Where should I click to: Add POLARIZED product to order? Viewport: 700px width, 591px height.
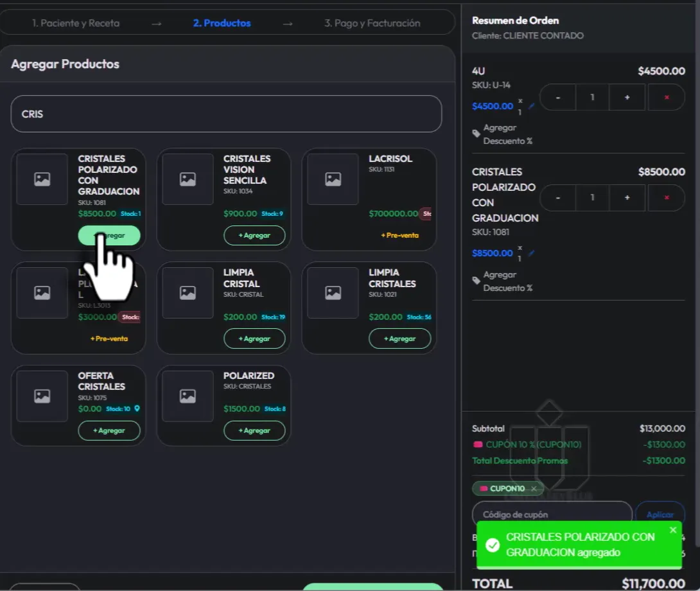tap(254, 430)
